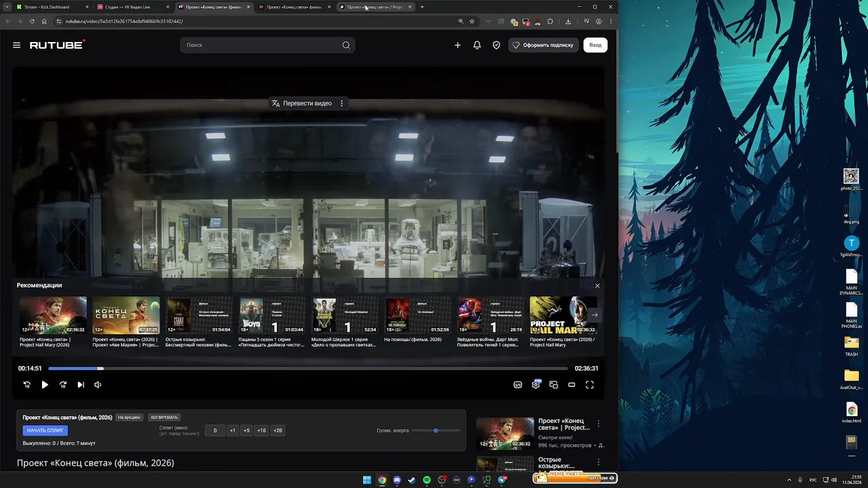Rewind 10 seconds
This screenshot has width=868, height=488.
(x=27, y=385)
